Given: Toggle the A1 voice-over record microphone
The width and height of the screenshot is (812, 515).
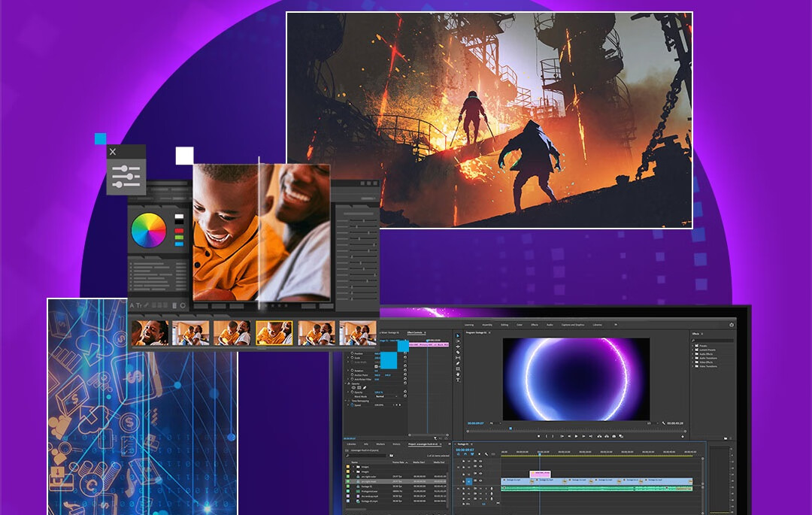Looking at the screenshot, I should click(492, 488).
